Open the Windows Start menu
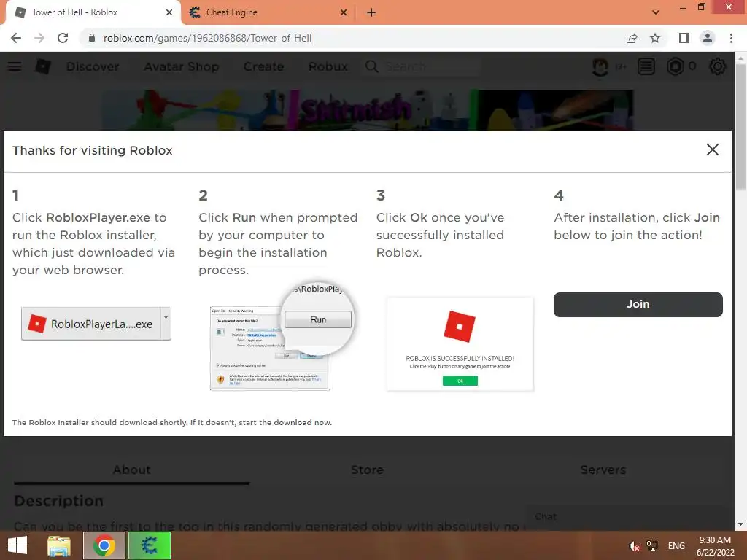This screenshot has width=747, height=560. pyautogui.click(x=18, y=545)
